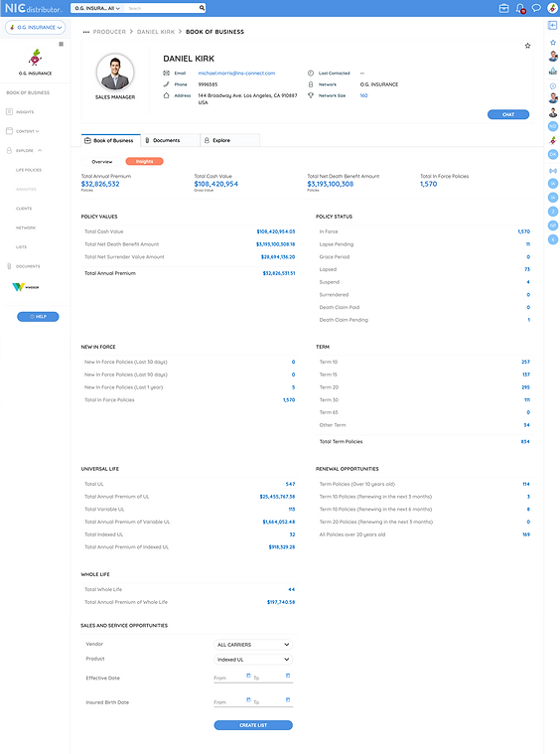Click the grid icon above O.G. Insurance logo
560x754 pixels.
[x=61, y=44]
